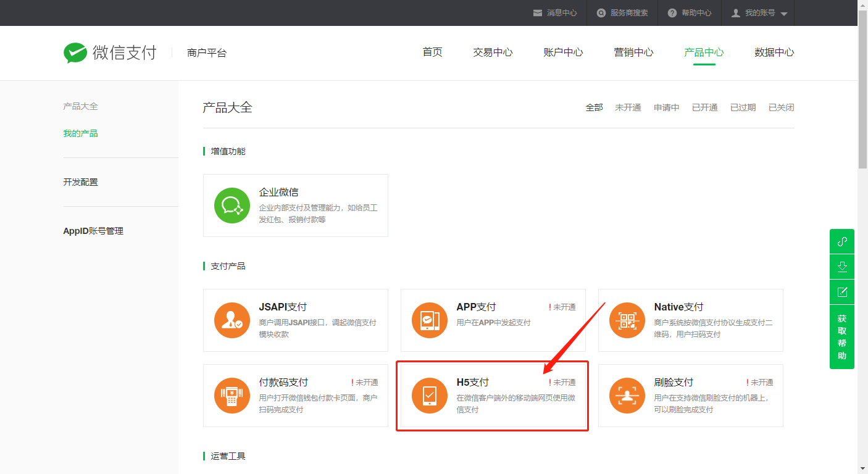868x474 pixels.
Task: Click the Native支付 card title
Action: tap(678, 307)
